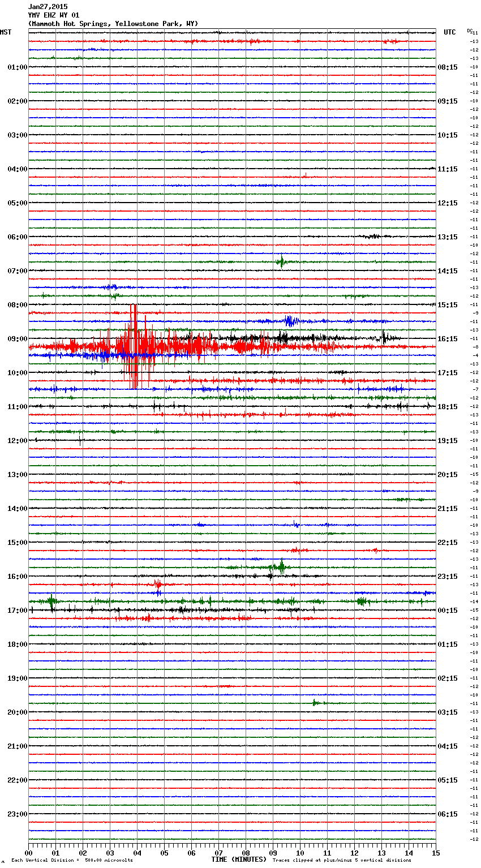The height and width of the screenshot is (868, 481).
Task: Click the 23:00 MST time label
Action: [x=17, y=814]
